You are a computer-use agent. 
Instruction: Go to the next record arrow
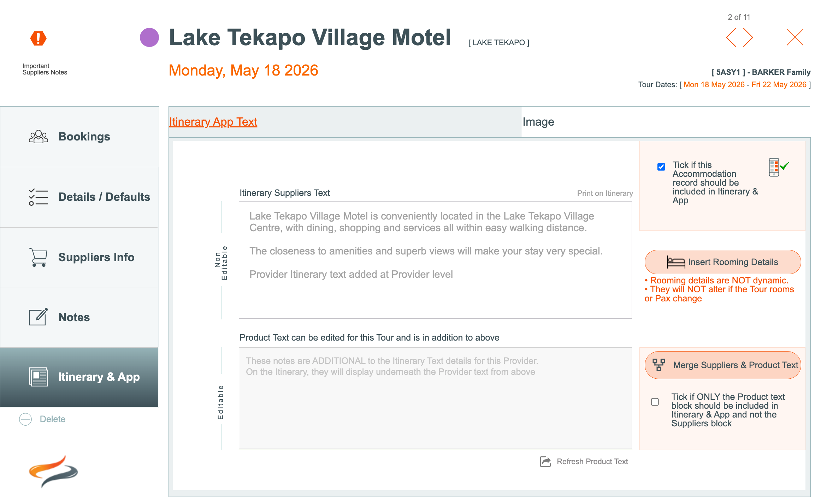(x=748, y=37)
